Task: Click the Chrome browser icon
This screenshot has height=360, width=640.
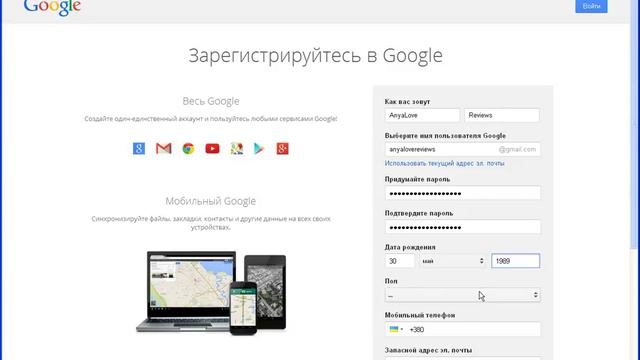Action: coord(188,149)
